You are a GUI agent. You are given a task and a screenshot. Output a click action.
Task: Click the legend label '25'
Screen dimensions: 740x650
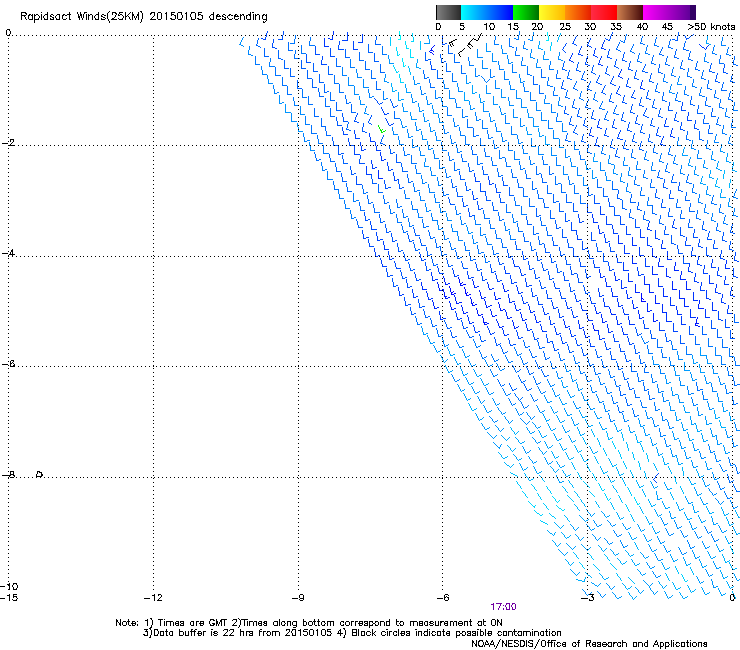point(565,27)
